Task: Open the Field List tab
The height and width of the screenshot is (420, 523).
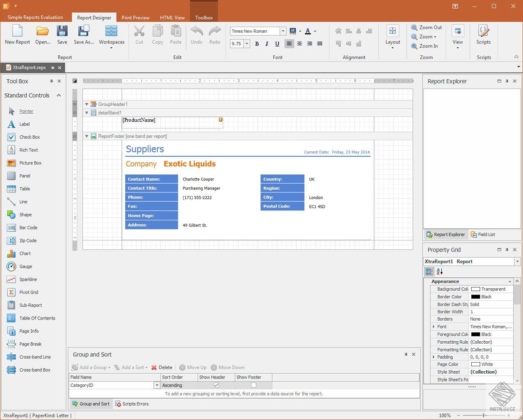Action: (x=483, y=235)
